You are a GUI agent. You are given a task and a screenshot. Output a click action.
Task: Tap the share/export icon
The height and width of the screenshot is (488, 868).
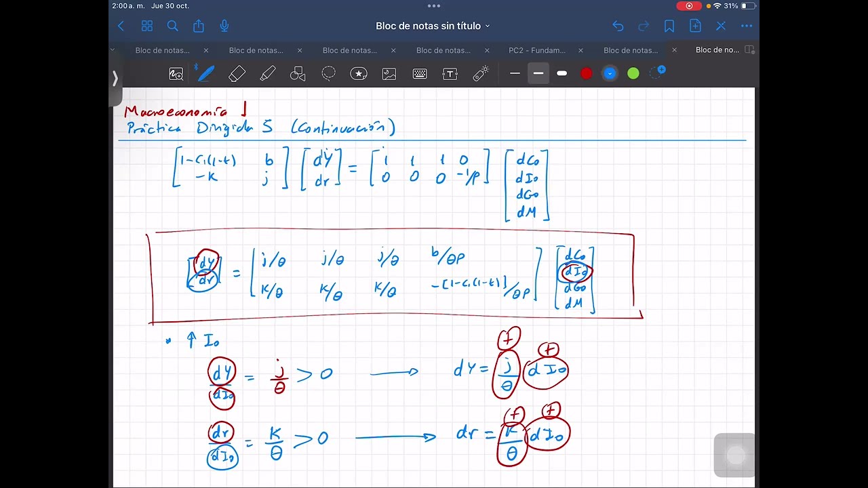coord(198,26)
